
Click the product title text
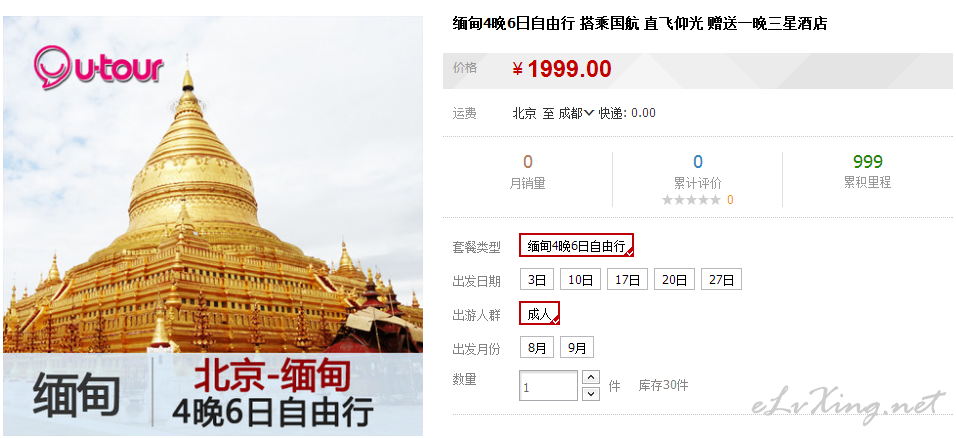[640, 24]
